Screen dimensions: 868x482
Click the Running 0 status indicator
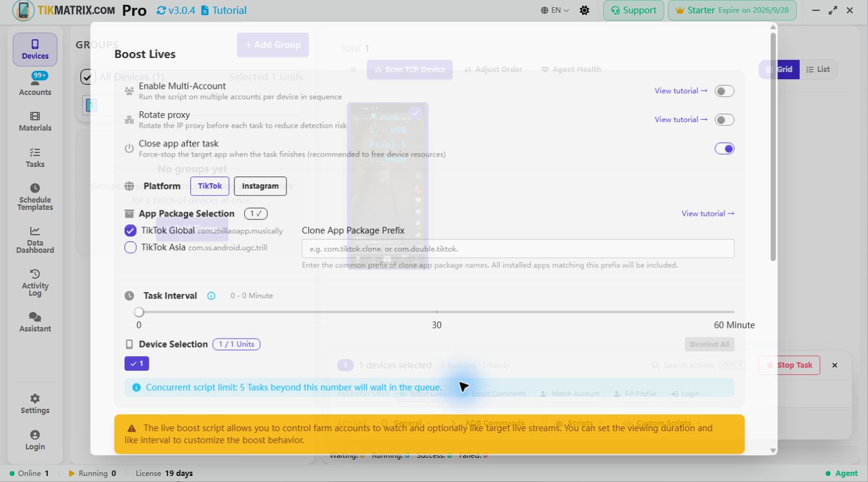(92, 474)
